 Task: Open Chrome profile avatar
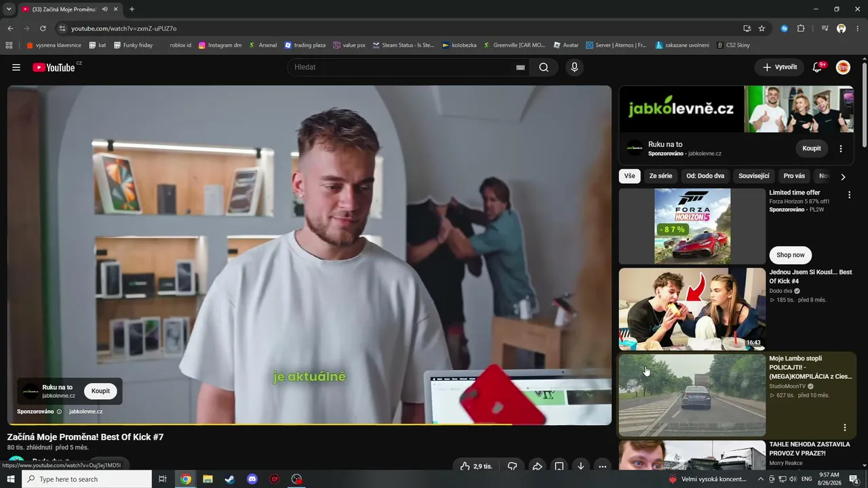(x=842, y=28)
